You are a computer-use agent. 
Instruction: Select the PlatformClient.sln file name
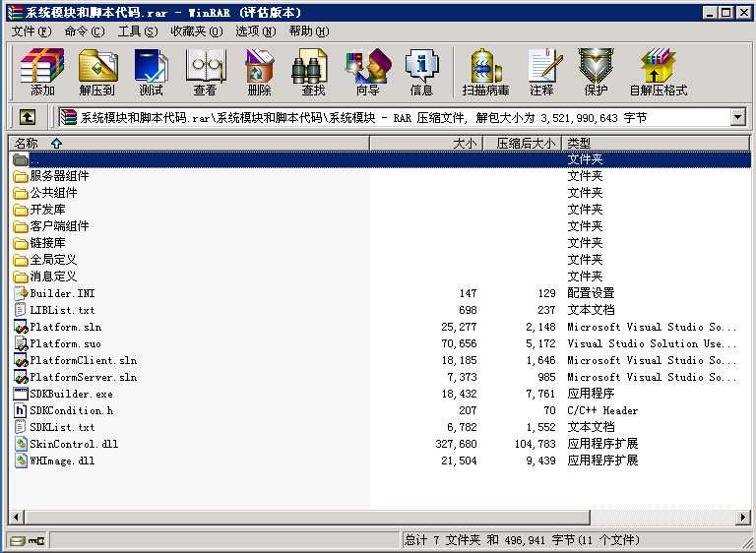click(84, 361)
